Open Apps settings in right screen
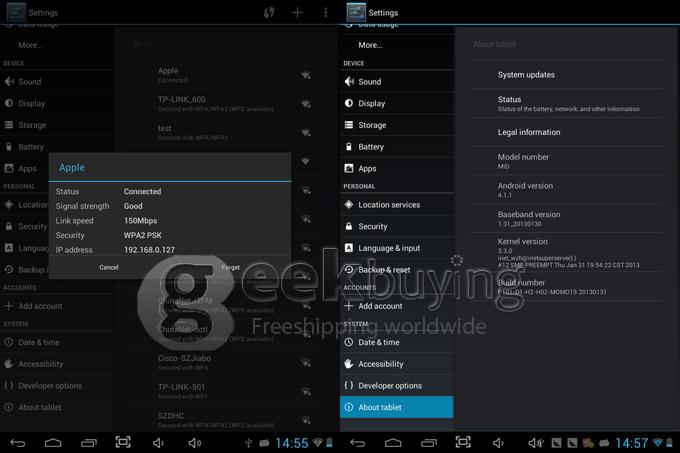The image size is (680, 453). click(397, 168)
